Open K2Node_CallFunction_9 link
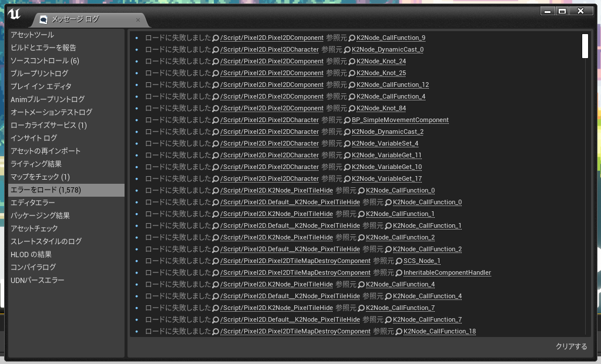The height and width of the screenshot is (364, 601). point(391,38)
